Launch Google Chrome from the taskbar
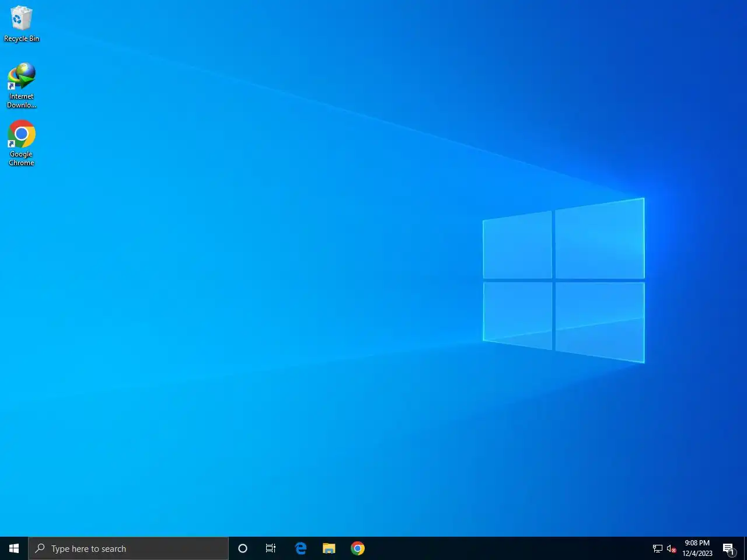 click(x=358, y=548)
